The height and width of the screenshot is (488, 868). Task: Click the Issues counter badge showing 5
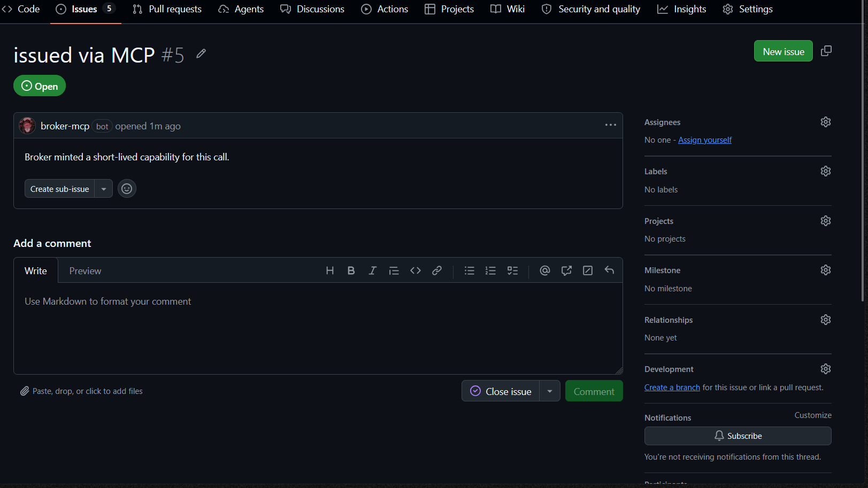[109, 9]
